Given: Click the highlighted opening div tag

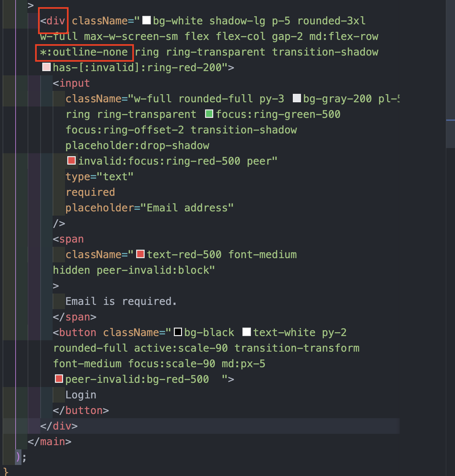Looking at the screenshot, I should pos(53,21).
